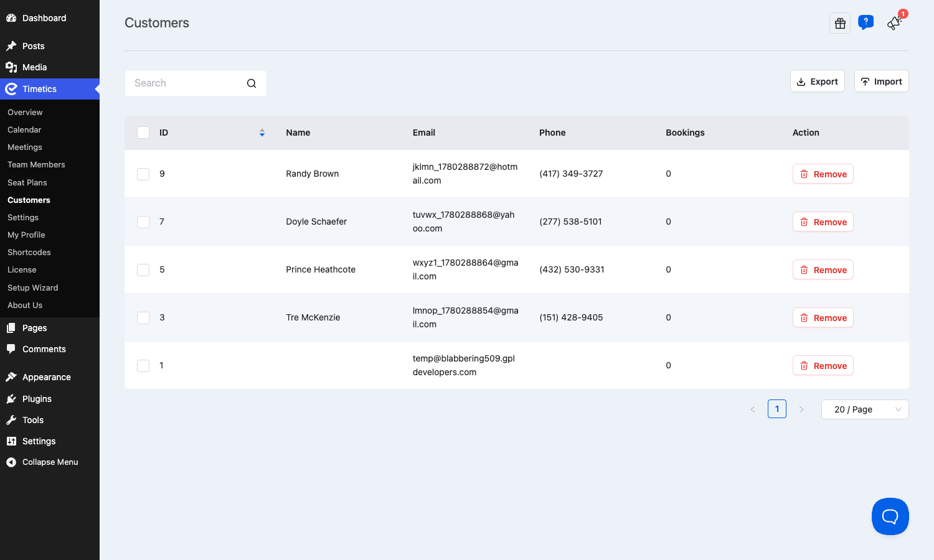The height and width of the screenshot is (560, 934).
Task: Click the name Doyle Schaefer
Action: click(x=316, y=222)
